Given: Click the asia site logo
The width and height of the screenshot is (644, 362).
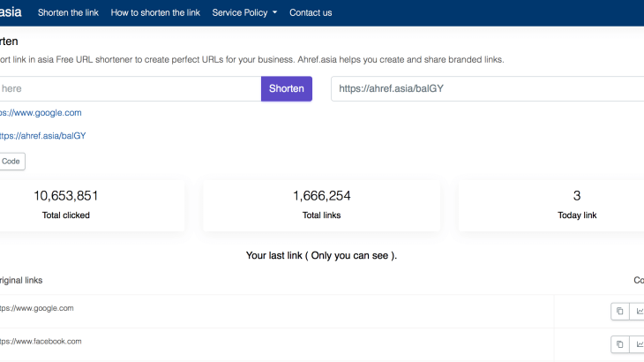Looking at the screenshot, I should click(x=11, y=12).
